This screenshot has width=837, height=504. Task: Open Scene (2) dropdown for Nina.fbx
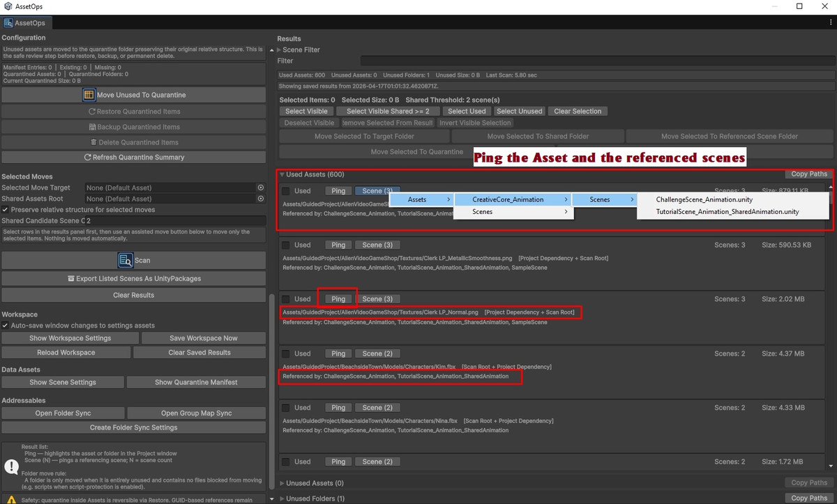click(377, 408)
